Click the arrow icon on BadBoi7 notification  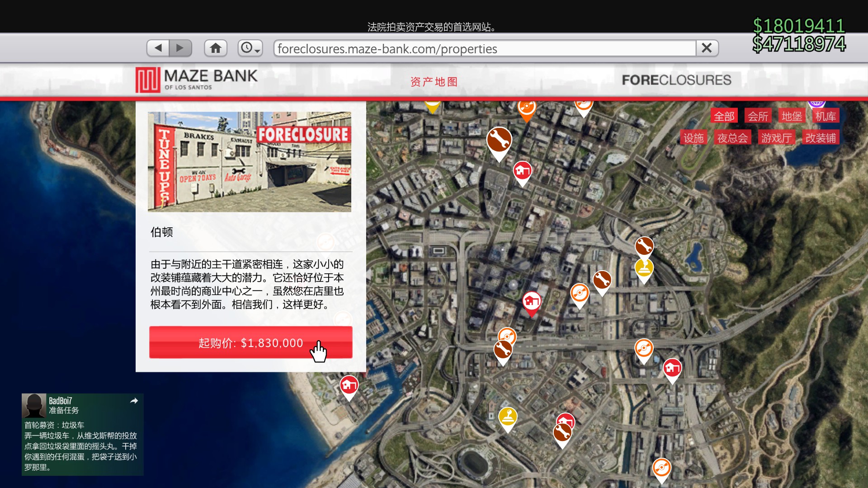point(134,401)
